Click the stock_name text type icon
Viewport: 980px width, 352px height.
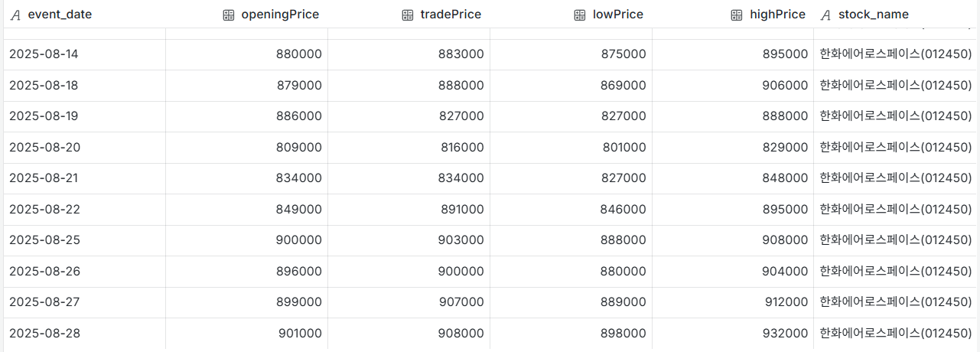click(825, 15)
